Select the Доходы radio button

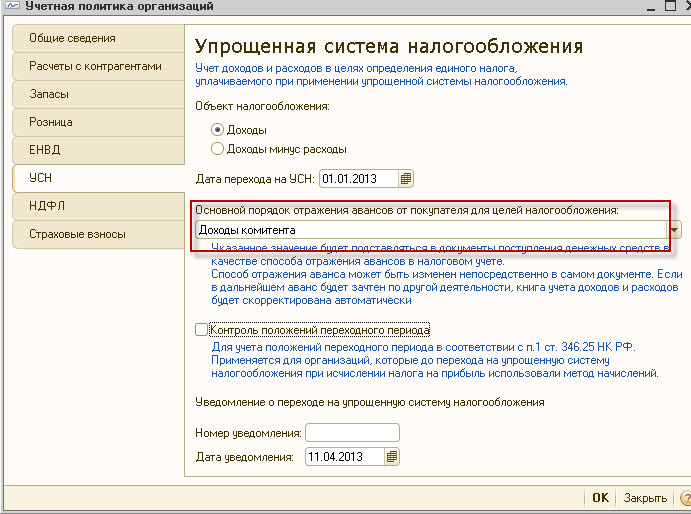point(218,130)
